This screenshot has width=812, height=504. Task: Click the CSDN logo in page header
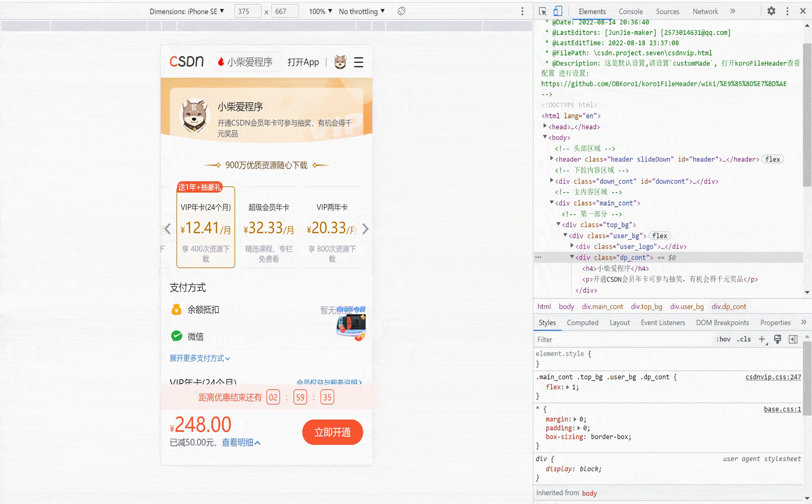(187, 62)
